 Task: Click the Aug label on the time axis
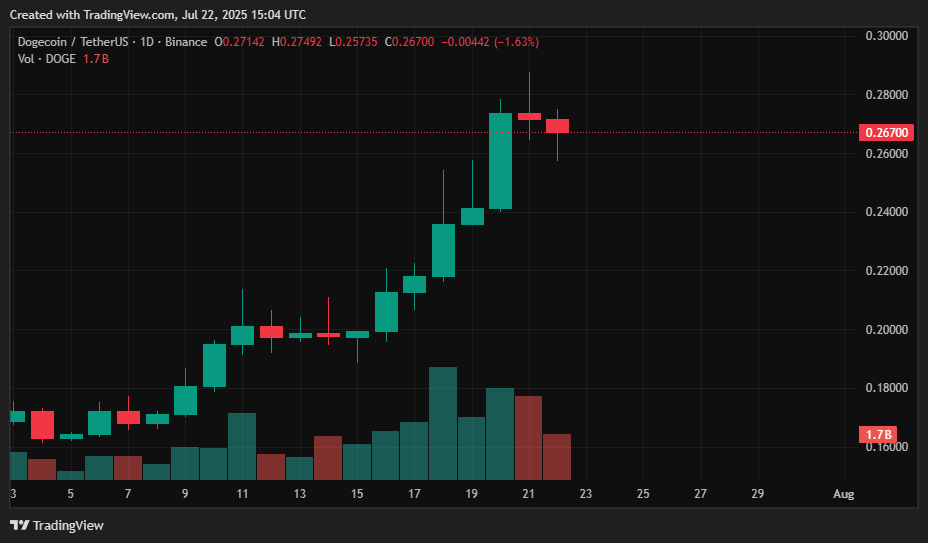844,494
